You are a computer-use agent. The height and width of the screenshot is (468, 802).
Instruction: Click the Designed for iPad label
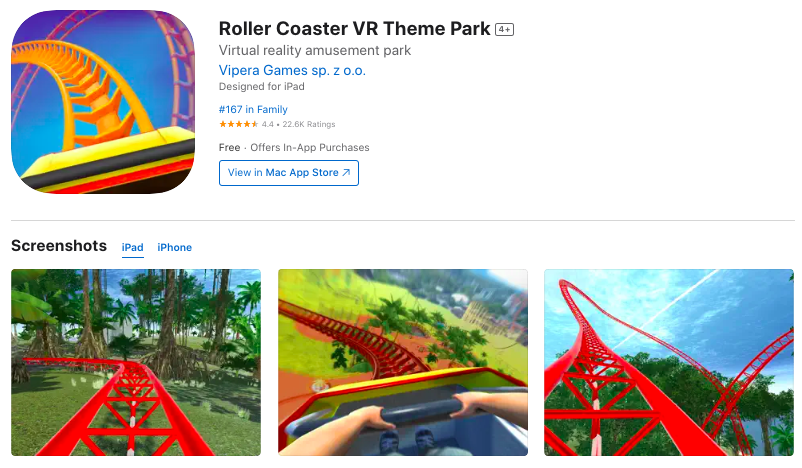[261, 86]
